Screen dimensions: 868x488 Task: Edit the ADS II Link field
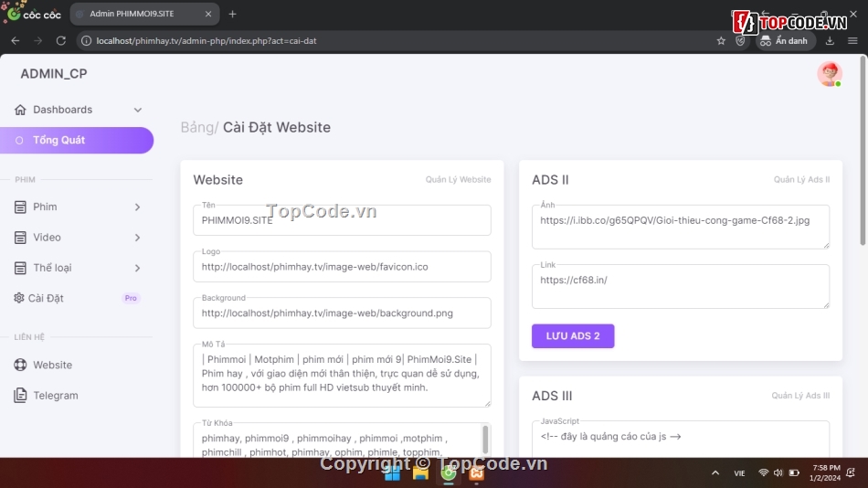point(681,286)
